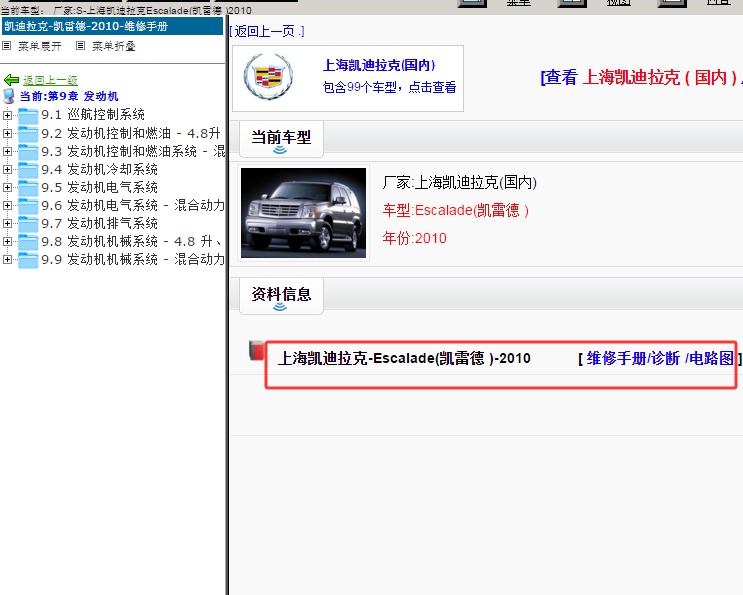Click 菜单展开 to expand all menus
The image size is (743, 595).
pos(40,46)
